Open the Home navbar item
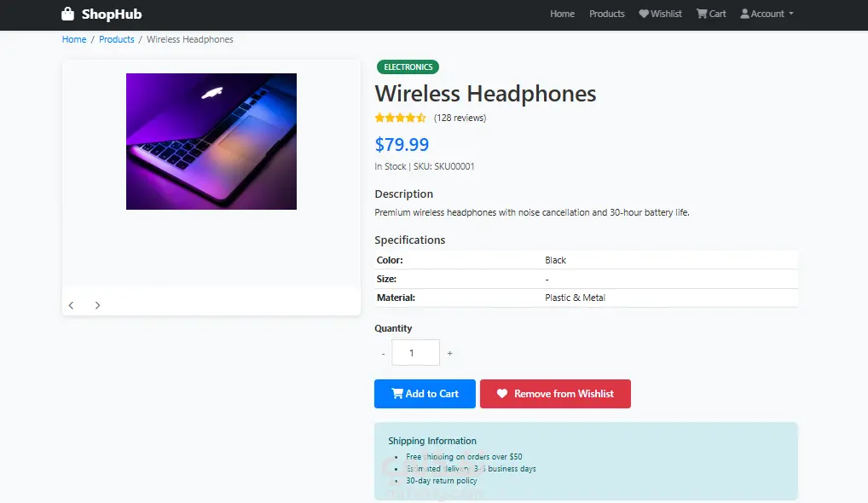The image size is (868, 503). point(562,14)
